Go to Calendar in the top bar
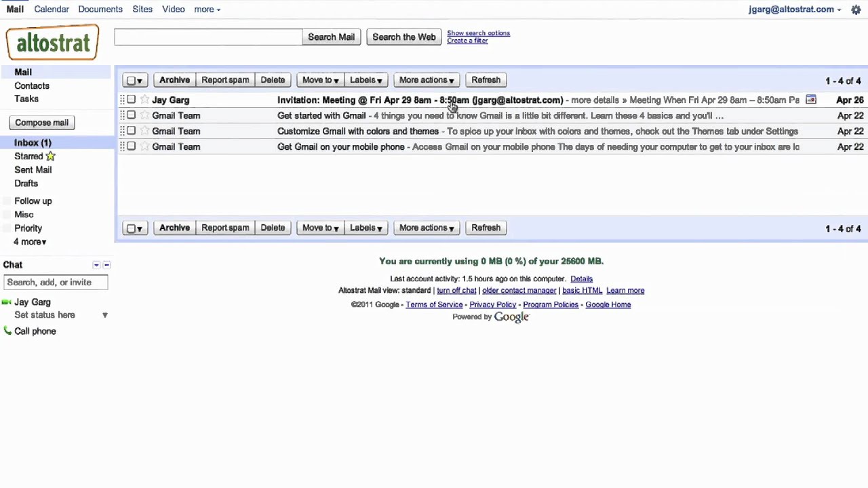 click(52, 9)
